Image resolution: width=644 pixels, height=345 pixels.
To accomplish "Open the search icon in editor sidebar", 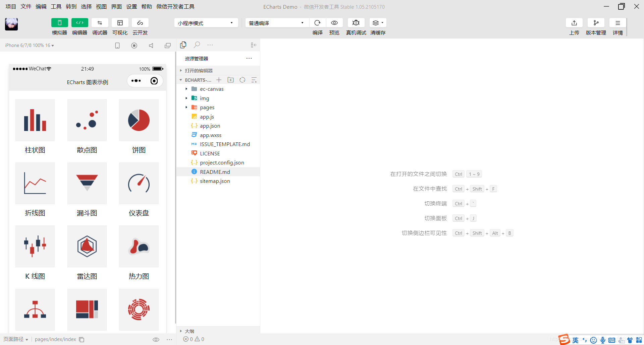I will point(197,45).
